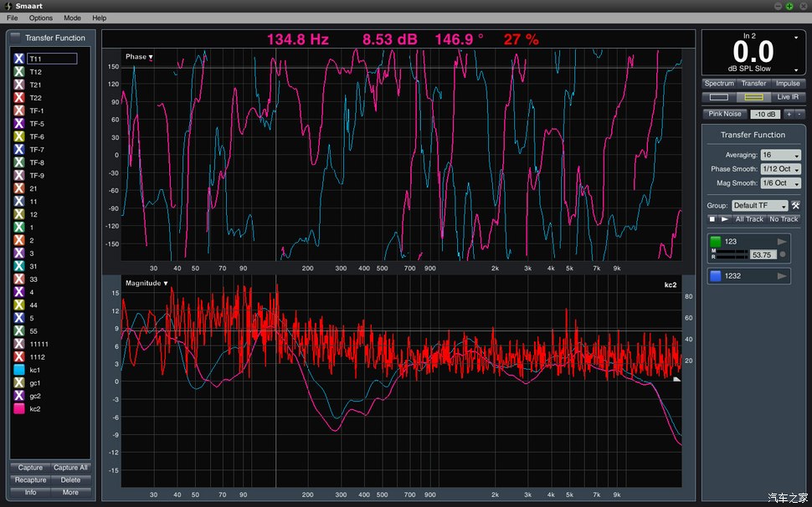
Task: Toggle the X icon for trace TF-6
Action: click(19, 136)
